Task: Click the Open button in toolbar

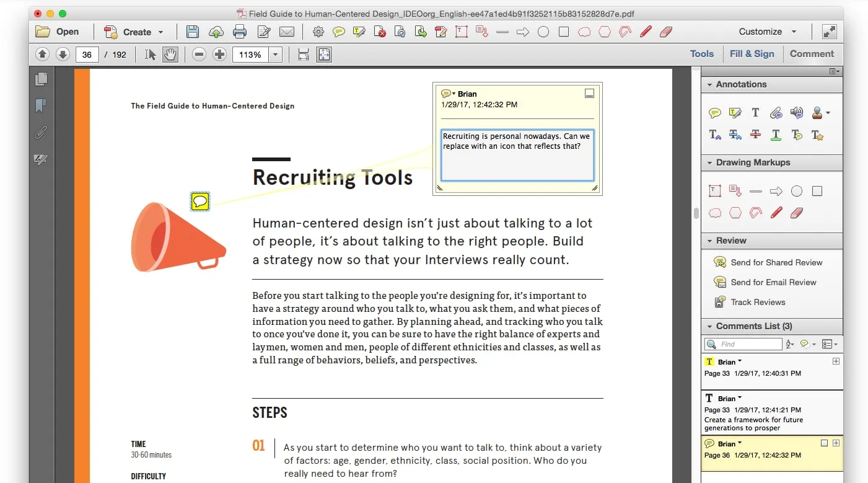Action: pos(57,32)
